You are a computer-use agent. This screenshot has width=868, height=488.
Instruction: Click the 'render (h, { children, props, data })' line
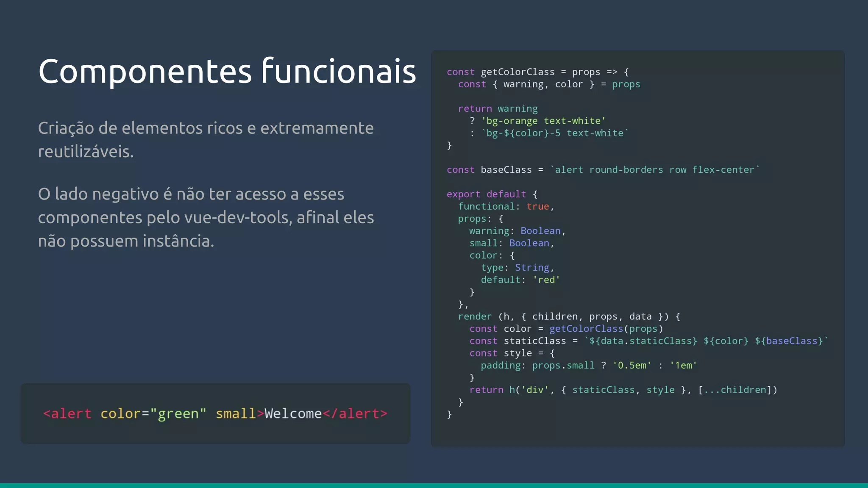click(x=569, y=316)
